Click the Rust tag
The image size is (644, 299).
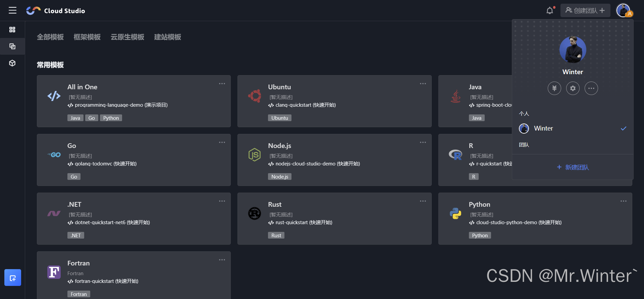pyautogui.click(x=276, y=236)
